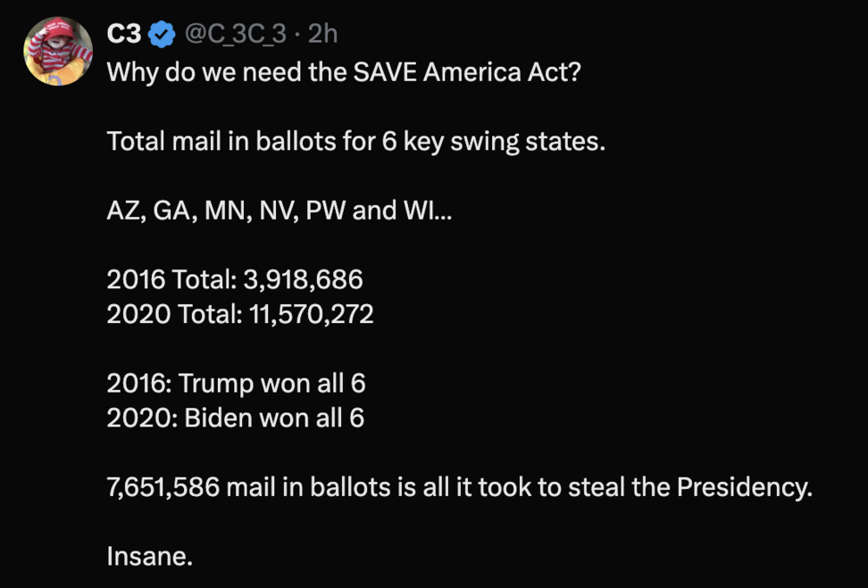Click the word 'Biden' in the post
The height and width of the screenshot is (588, 868).
pyautogui.click(x=218, y=418)
